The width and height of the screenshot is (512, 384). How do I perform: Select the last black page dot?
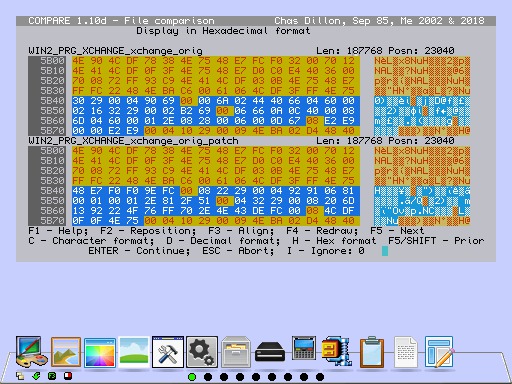[320, 377]
